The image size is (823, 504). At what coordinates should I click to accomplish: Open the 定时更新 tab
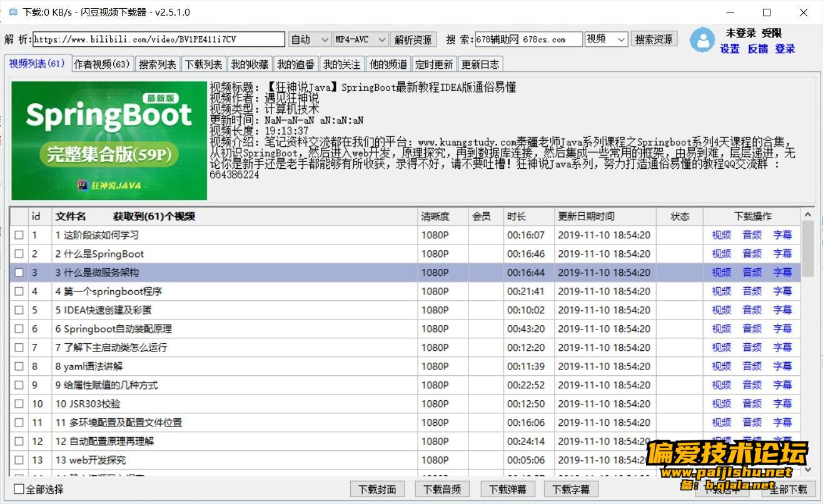[x=434, y=64]
